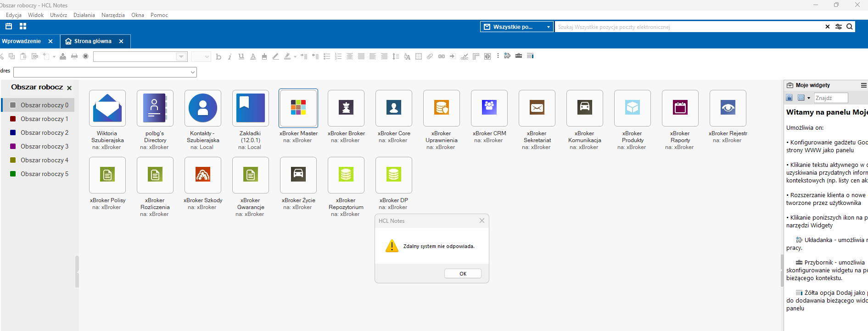Click the workspace grid icon in top bar
The height and width of the screenshot is (331, 868).
(x=23, y=27)
